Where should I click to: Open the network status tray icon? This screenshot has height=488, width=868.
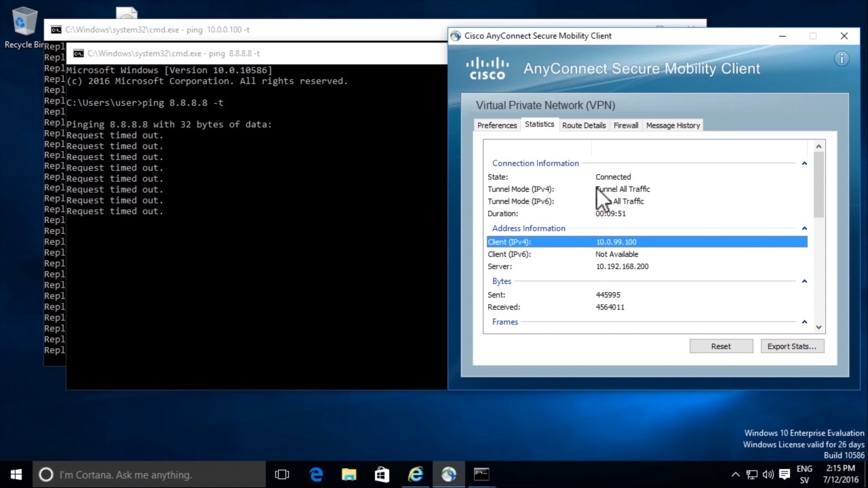coord(752,474)
